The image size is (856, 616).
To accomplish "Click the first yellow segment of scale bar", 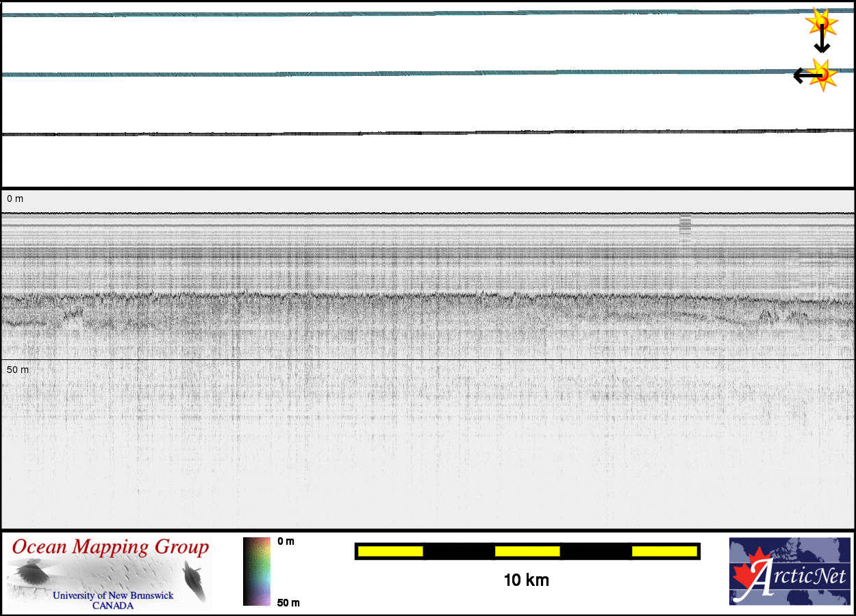I will (390, 551).
